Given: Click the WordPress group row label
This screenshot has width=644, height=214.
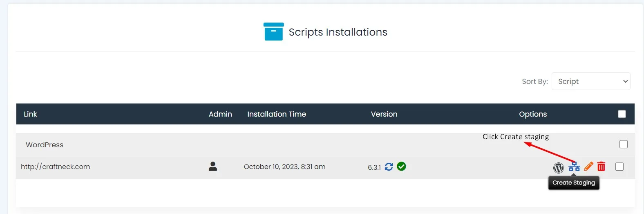Looking at the screenshot, I should [x=45, y=145].
